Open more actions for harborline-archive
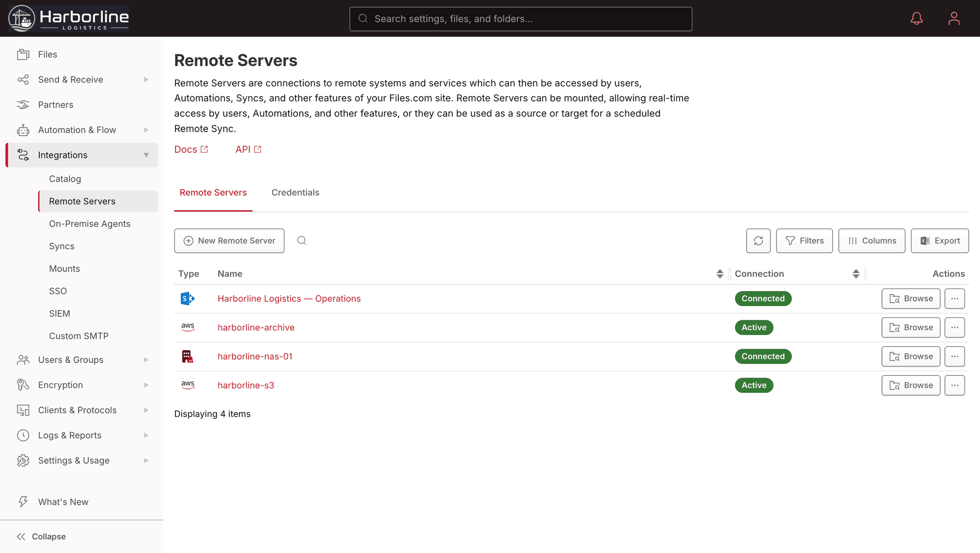The height and width of the screenshot is (553, 980). click(x=955, y=327)
